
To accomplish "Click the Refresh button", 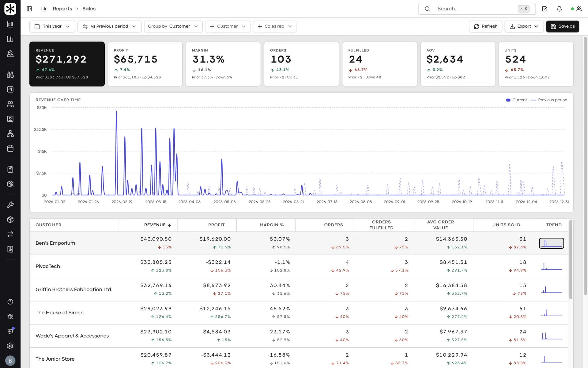I will pos(485,26).
